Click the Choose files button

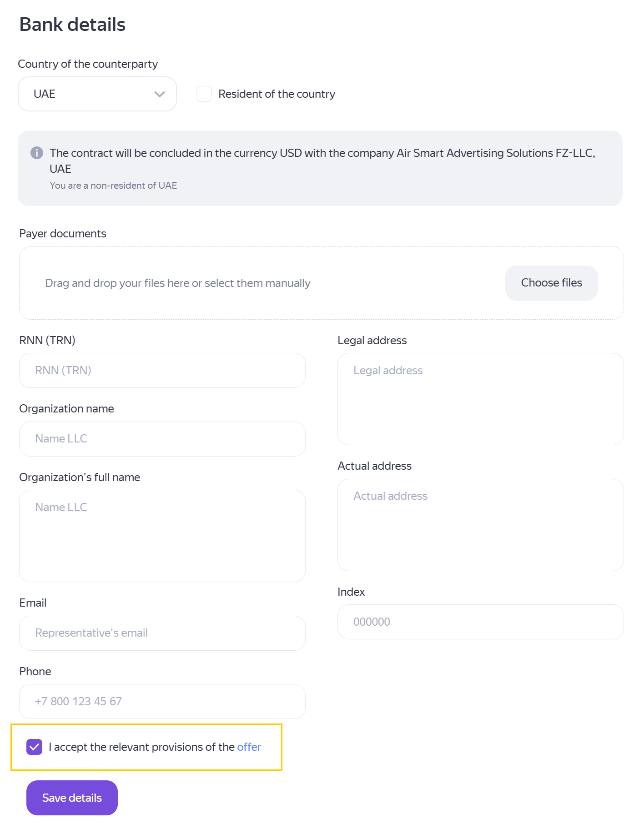[551, 283]
